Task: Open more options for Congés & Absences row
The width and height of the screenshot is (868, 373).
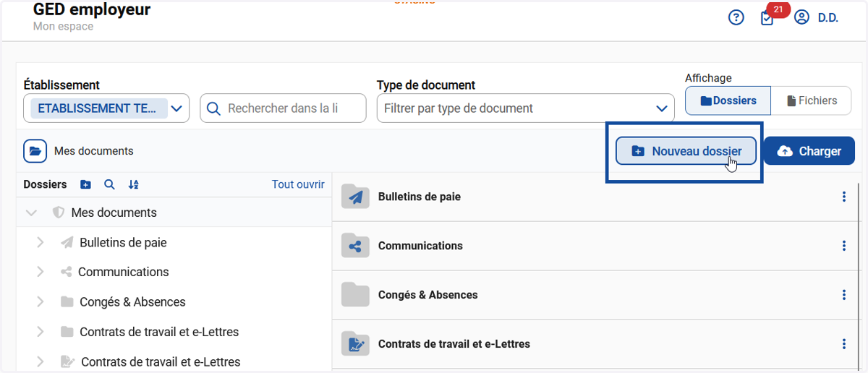Action: pos(844,295)
